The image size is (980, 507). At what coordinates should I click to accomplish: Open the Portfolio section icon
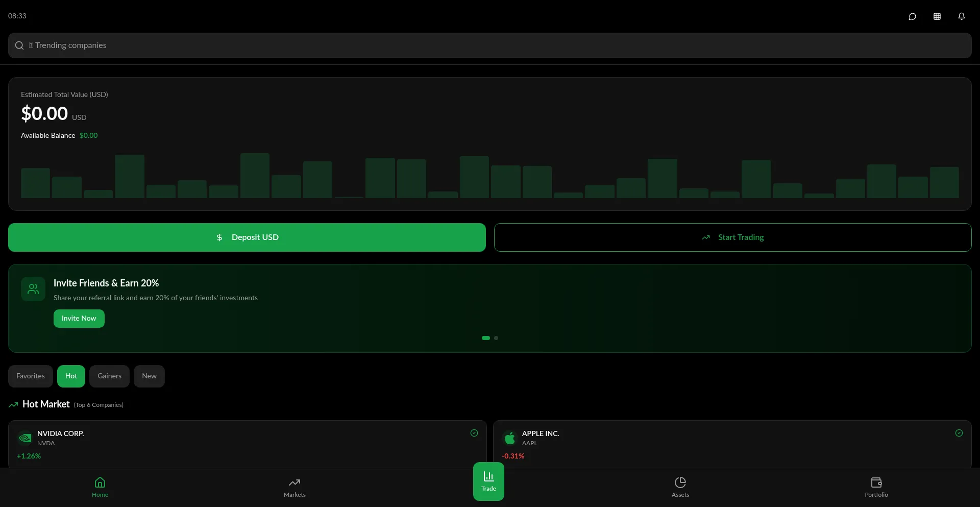pos(876,487)
